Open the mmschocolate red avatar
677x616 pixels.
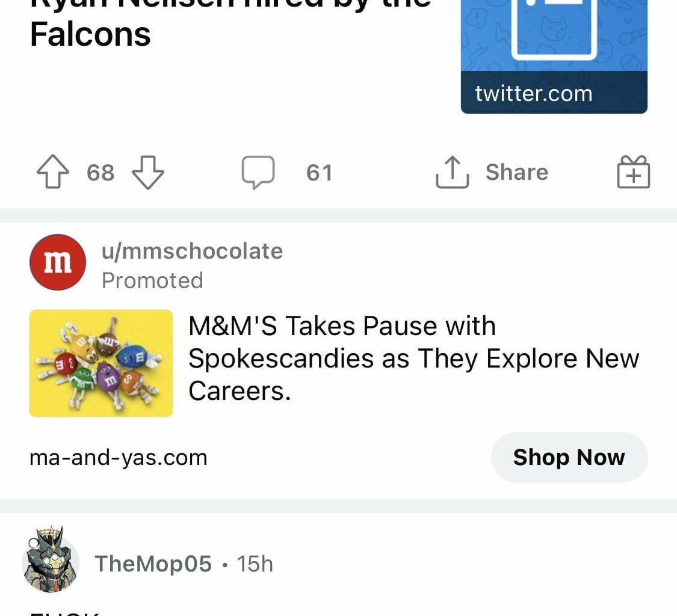click(58, 262)
